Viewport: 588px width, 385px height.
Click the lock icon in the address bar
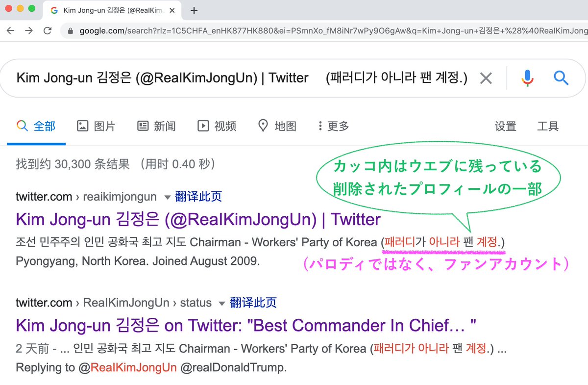pos(71,31)
